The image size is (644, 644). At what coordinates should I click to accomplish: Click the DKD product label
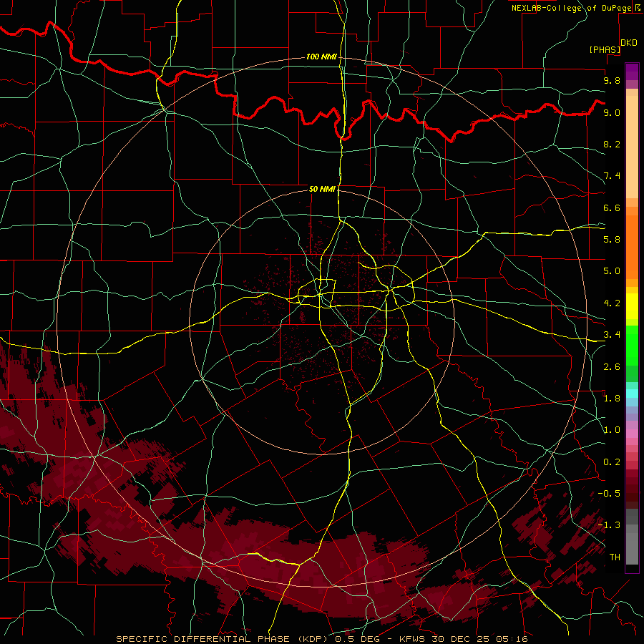[x=629, y=42]
